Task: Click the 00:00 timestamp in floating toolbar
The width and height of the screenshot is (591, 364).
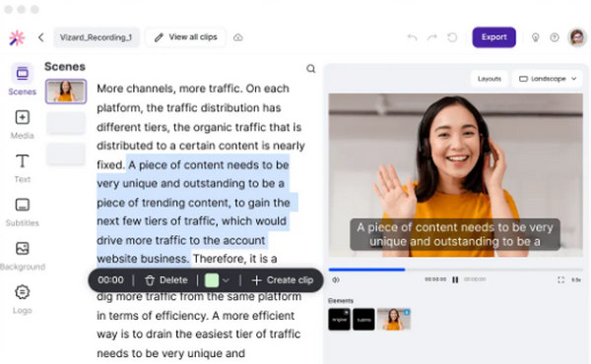Action: 110,280
